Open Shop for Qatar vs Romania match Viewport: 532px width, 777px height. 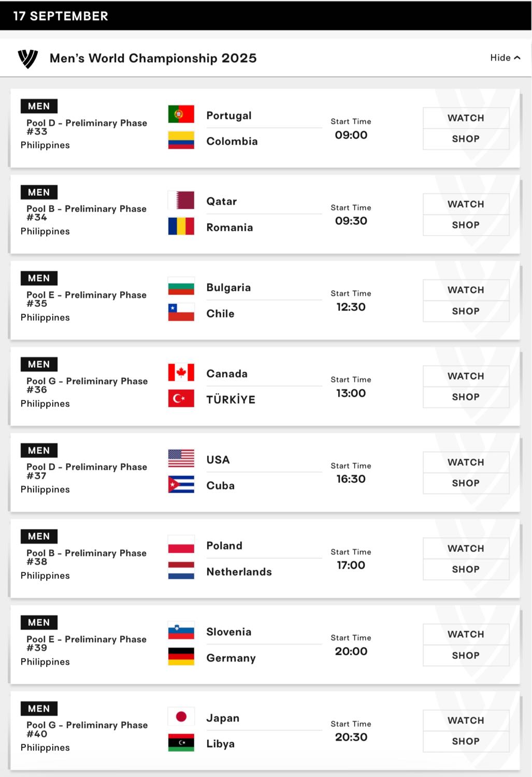point(466,225)
